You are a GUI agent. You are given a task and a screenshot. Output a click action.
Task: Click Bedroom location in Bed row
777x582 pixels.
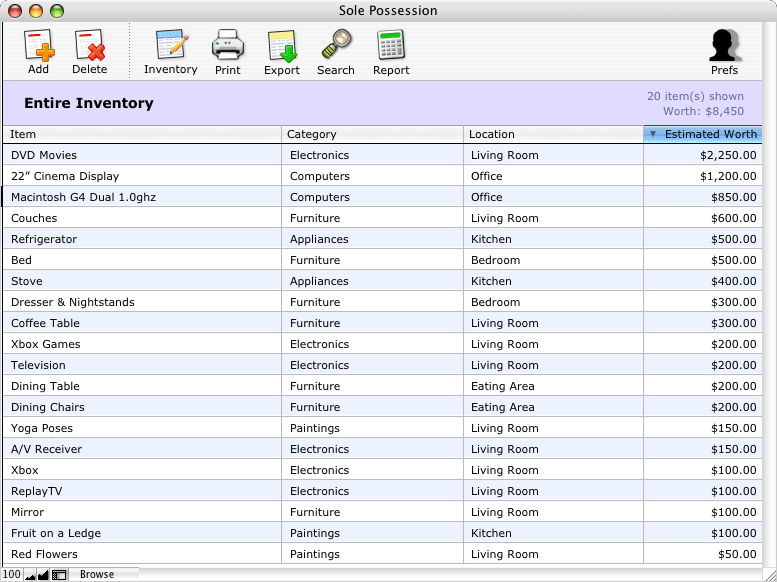point(496,260)
